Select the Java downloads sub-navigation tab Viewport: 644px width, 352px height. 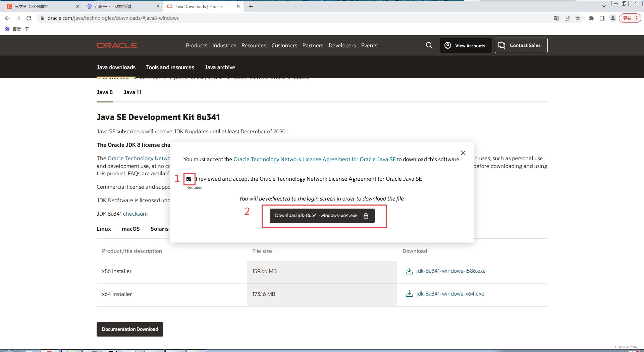tap(116, 67)
